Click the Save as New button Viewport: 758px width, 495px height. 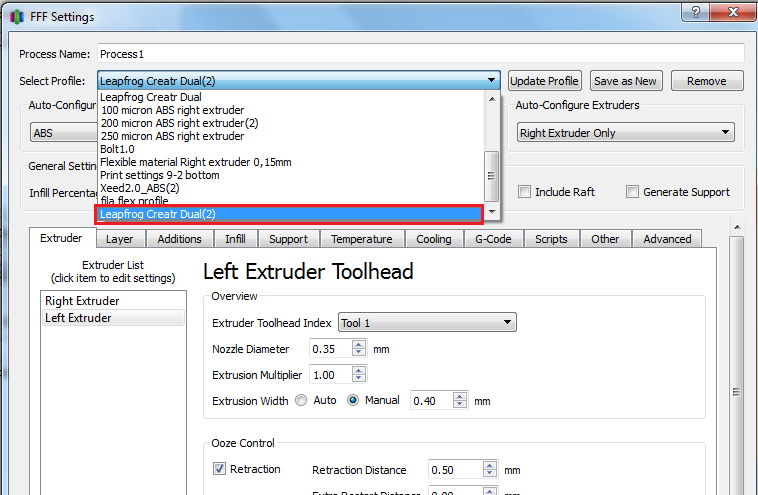point(626,81)
